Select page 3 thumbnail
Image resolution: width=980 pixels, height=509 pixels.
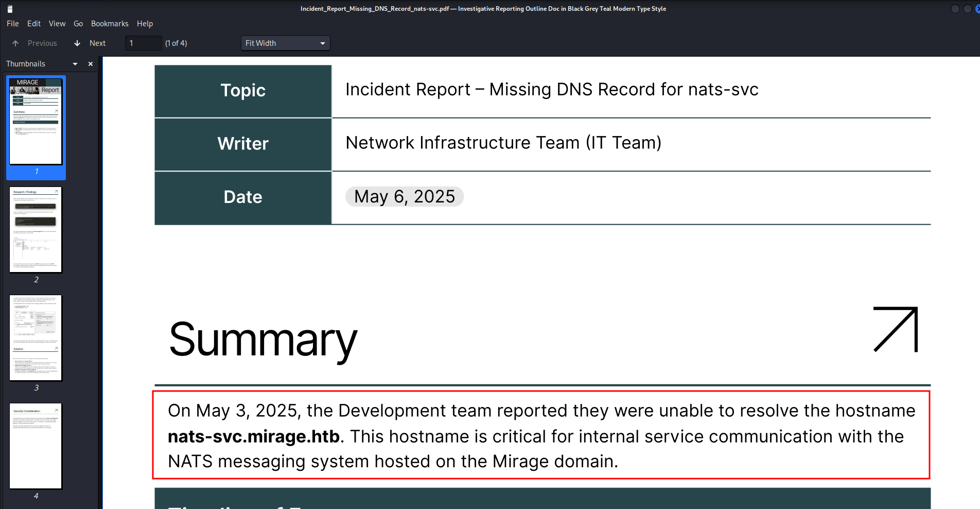pos(36,338)
